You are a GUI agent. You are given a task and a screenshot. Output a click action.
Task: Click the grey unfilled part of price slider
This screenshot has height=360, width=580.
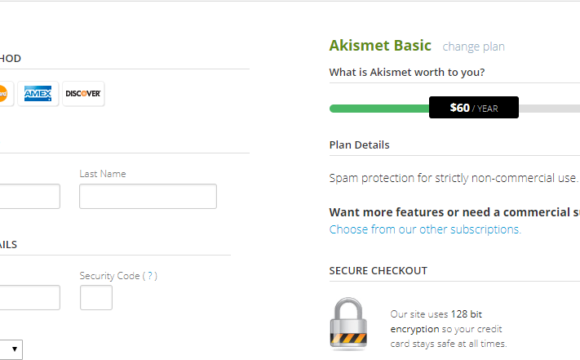549,108
